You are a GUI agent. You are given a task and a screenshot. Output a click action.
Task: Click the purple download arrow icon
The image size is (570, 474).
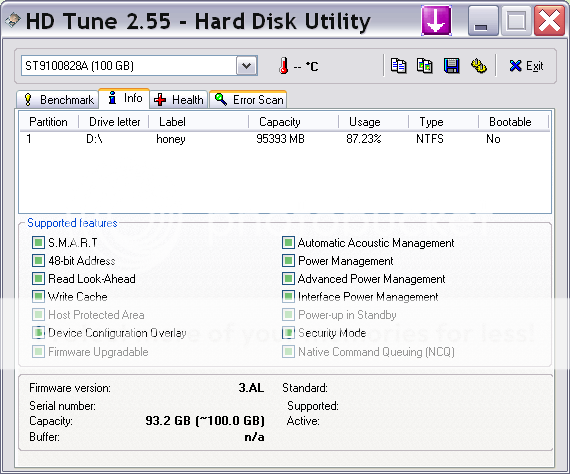pos(436,21)
